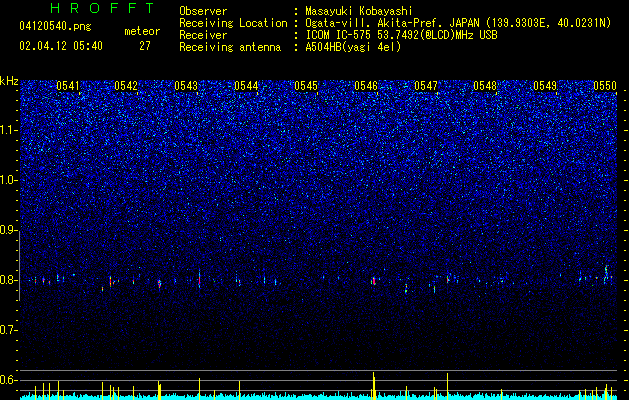
Task: Click the HROFFT title text
Action: point(102,8)
